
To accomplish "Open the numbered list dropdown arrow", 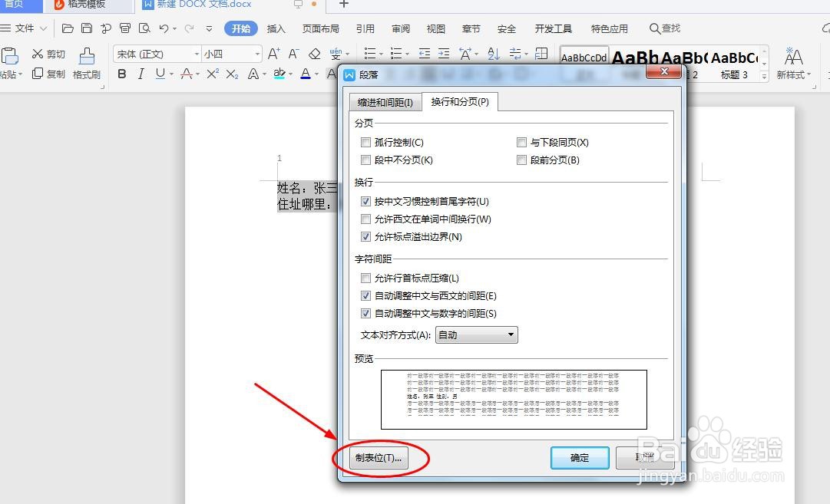I will [407, 54].
